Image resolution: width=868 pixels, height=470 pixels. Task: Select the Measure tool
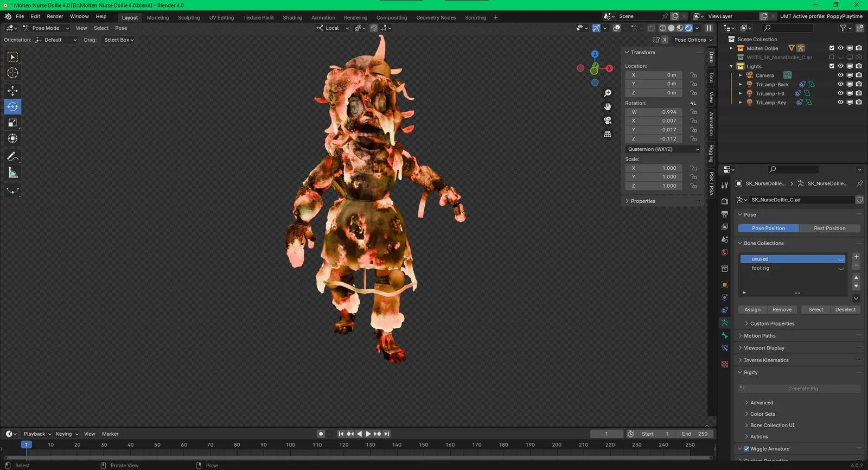pos(12,173)
